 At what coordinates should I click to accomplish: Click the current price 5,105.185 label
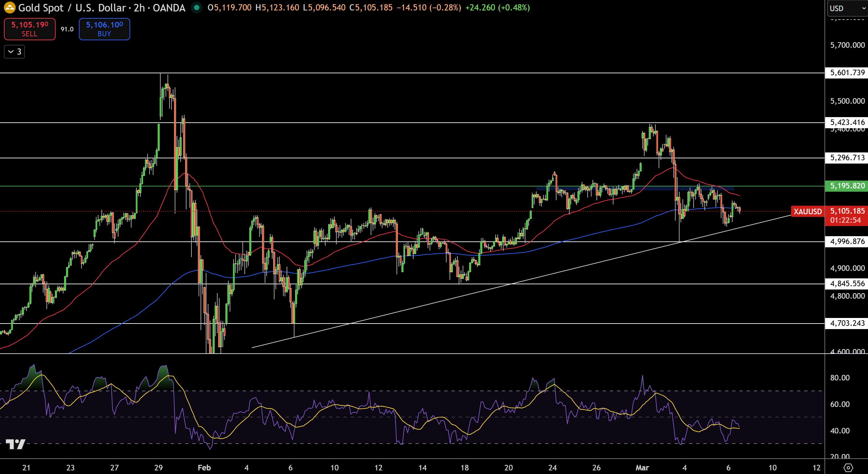[x=847, y=211]
